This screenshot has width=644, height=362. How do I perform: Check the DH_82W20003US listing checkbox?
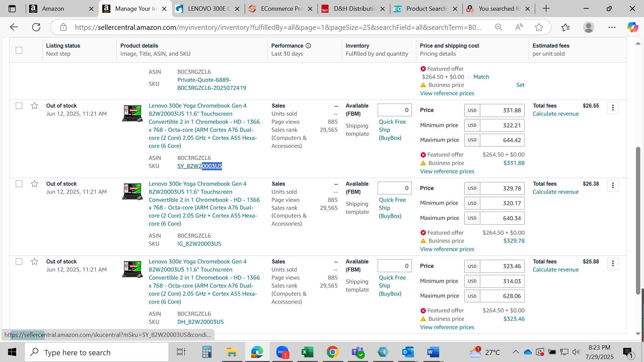click(19, 261)
